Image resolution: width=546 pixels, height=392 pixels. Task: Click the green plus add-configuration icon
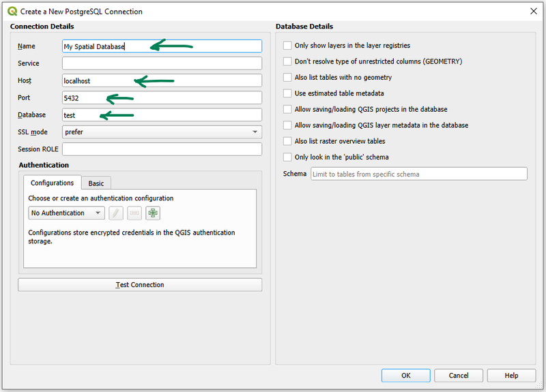tap(153, 213)
